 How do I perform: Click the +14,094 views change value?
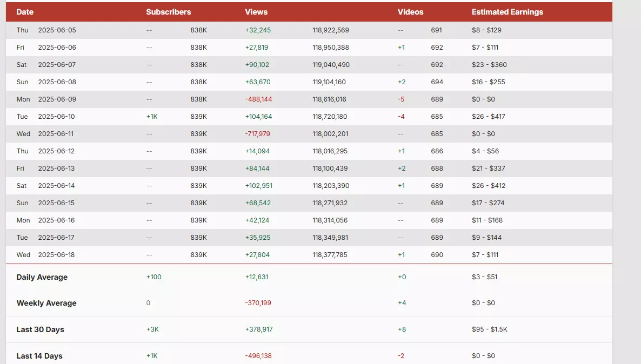point(258,151)
